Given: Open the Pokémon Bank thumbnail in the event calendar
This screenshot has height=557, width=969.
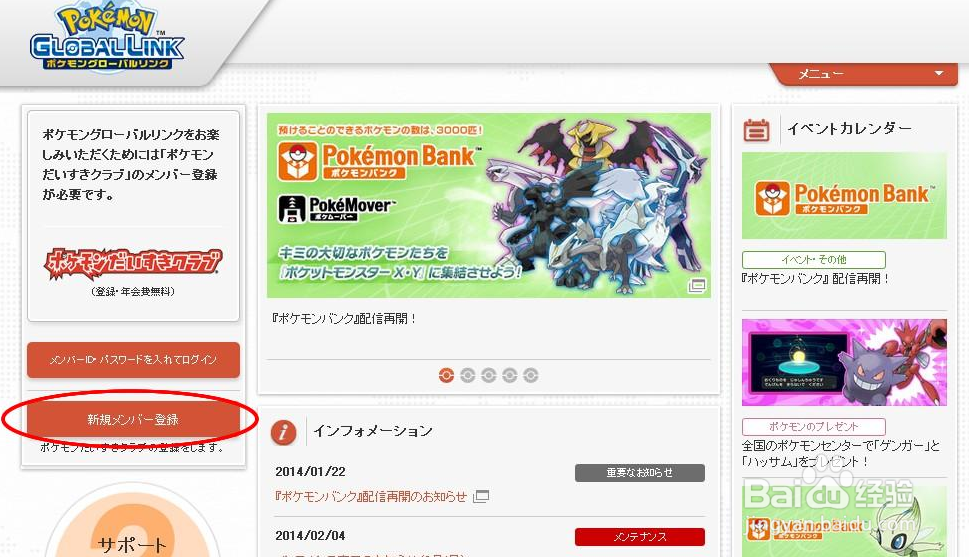Looking at the screenshot, I should point(844,196).
